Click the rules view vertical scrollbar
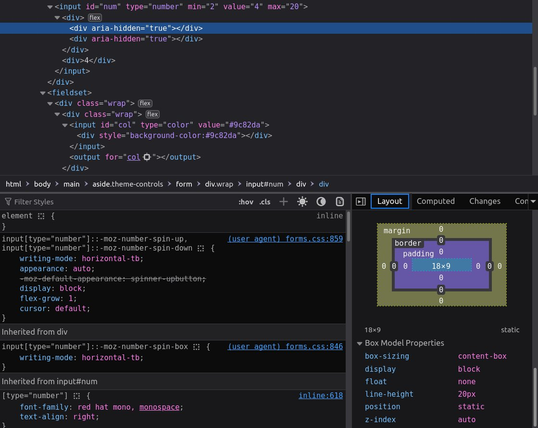 [348, 227]
